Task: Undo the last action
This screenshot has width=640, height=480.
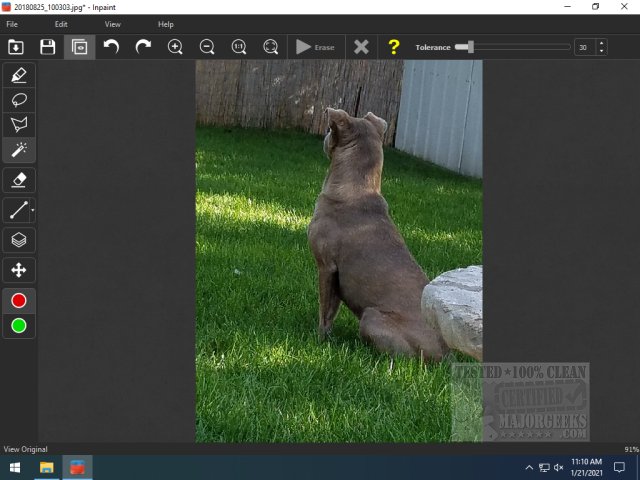Action: point(111,47)
